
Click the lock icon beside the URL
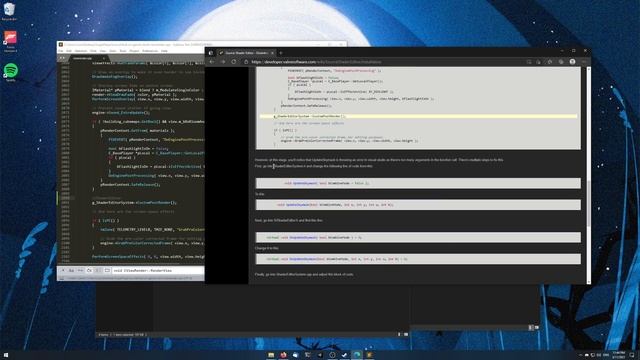[246, 62]
